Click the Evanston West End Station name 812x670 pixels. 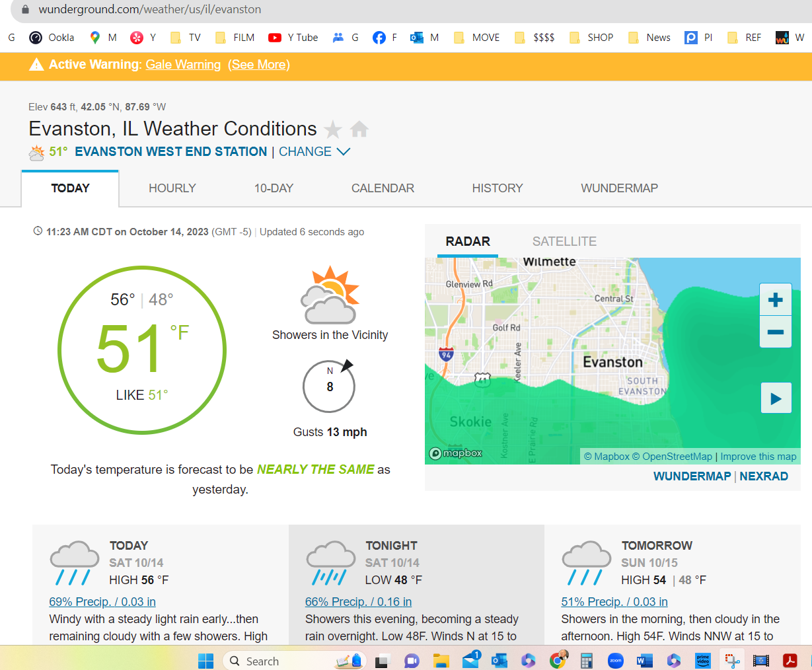pos(171,151)
